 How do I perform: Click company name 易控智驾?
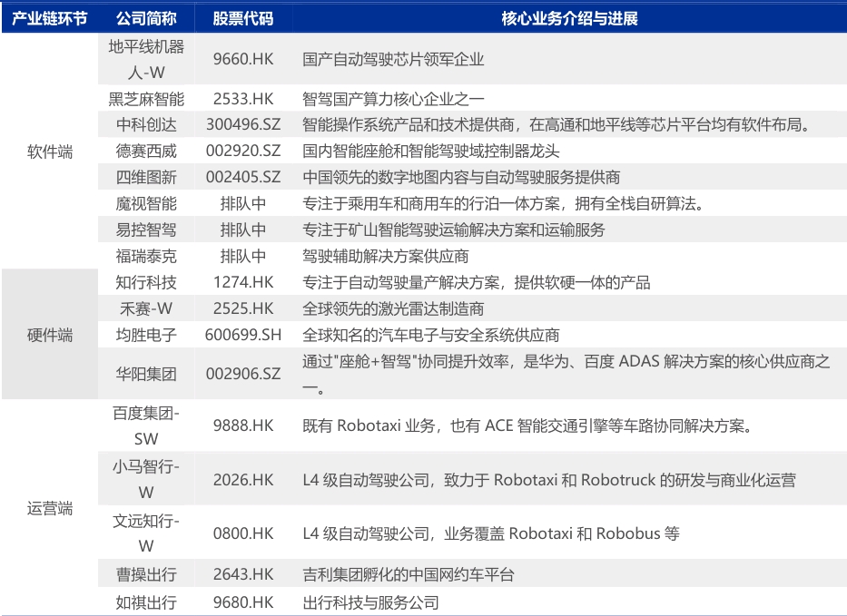(x=146, y=230)
